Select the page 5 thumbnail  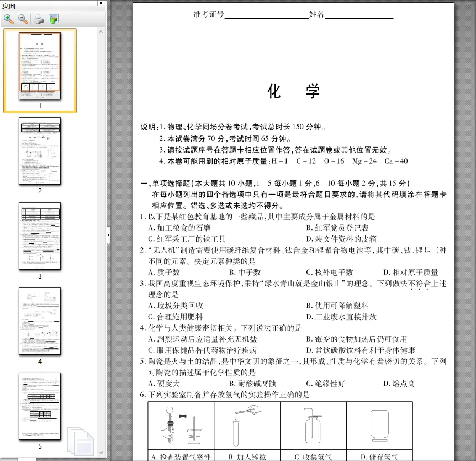(39, 407)
